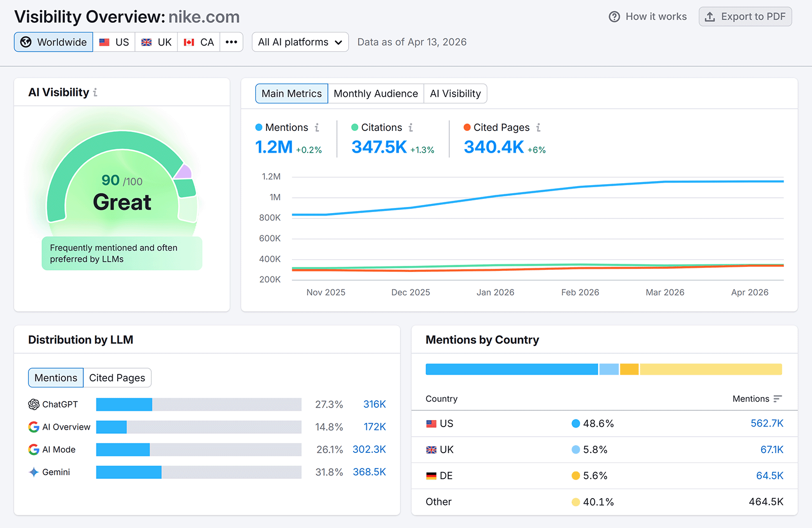Screen dimensions: 812x528
Task: Click the info icon next to Mentions
Action: 318,127
